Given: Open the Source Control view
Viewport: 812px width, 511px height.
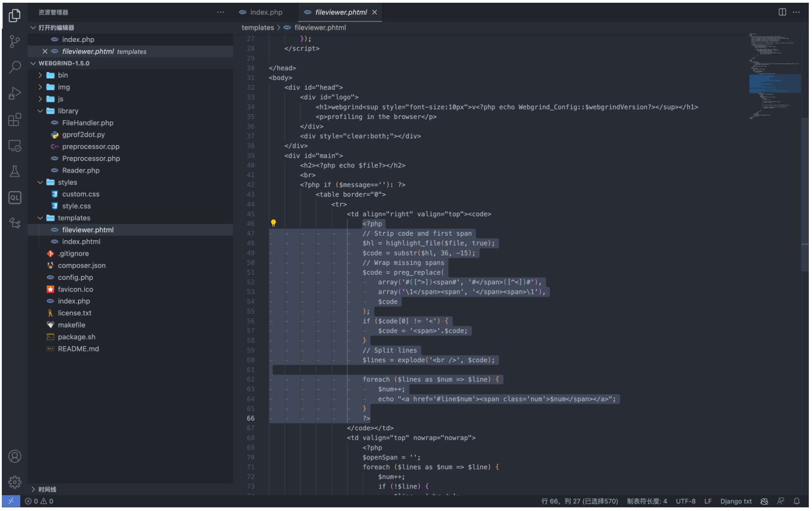Looking at the screenshot, I should point(15,41).
